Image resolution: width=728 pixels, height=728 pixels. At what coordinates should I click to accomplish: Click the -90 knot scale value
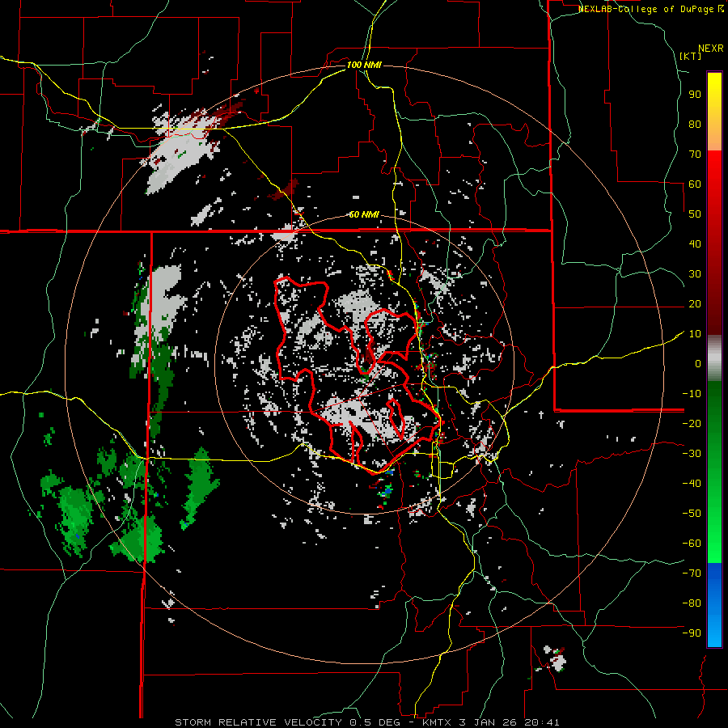[692, 633]
